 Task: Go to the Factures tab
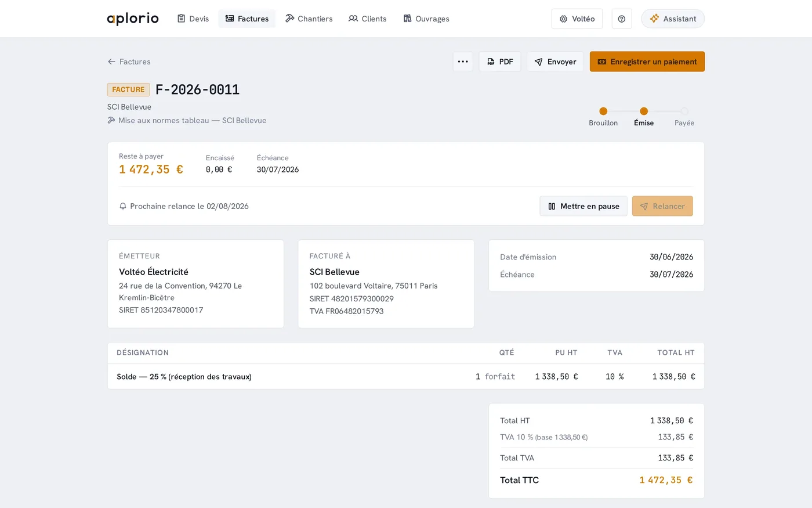pos(247,19)
